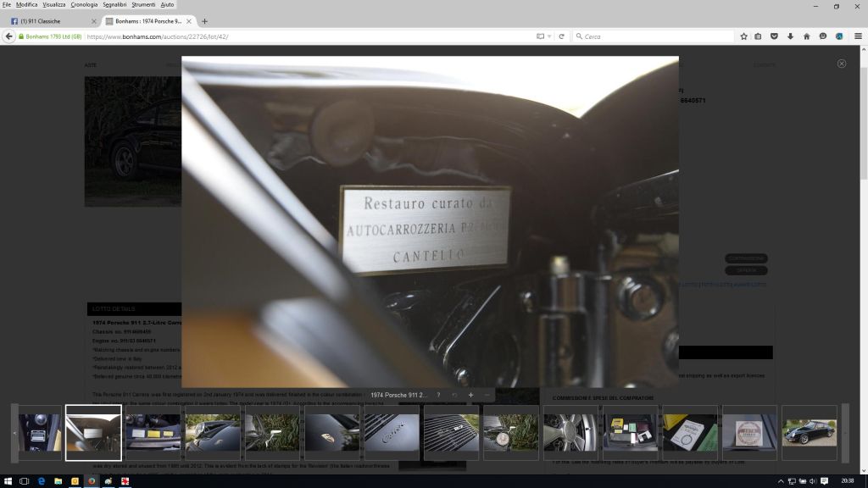Image resolution: width=868 pixels, height=488 pixels.
Task: Select the Carrera script grille thumbnail
Action: pyautogui.click(x=392, y=433)
